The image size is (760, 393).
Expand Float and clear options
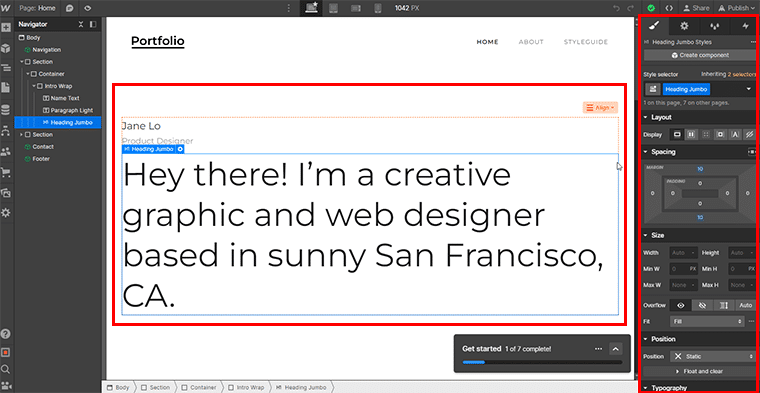700,371
